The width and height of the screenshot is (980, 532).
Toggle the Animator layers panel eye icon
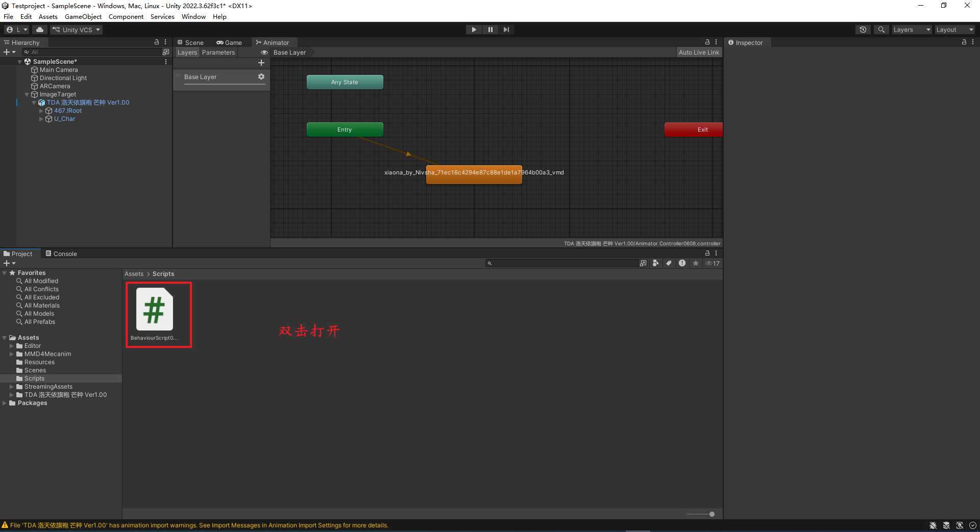pos(264,53)
